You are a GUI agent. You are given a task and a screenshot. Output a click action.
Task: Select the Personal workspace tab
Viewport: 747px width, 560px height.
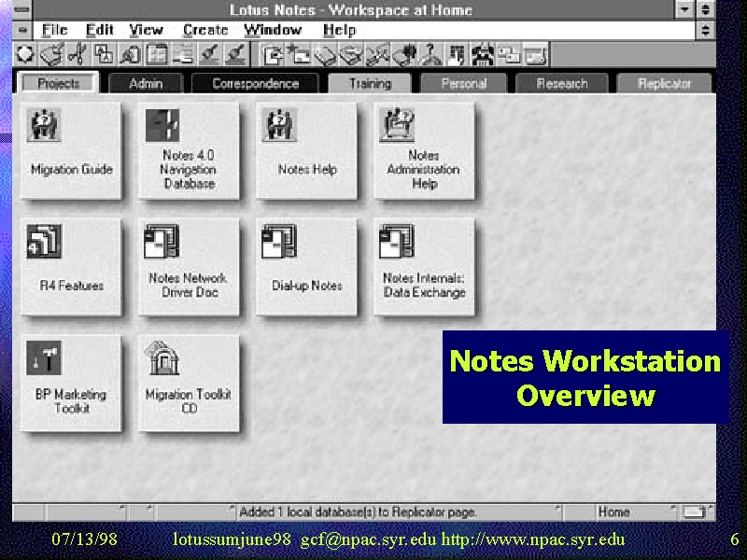[x=463, y=84]
